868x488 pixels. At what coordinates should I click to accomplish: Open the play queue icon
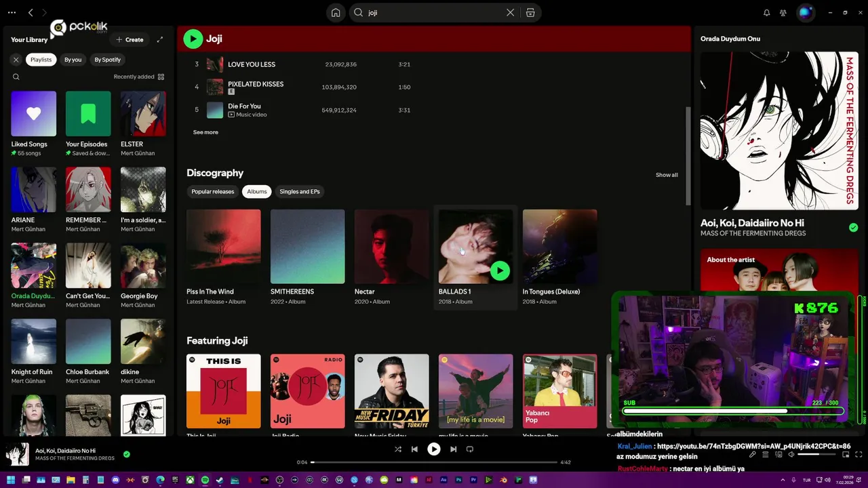[x=765, y=455]
